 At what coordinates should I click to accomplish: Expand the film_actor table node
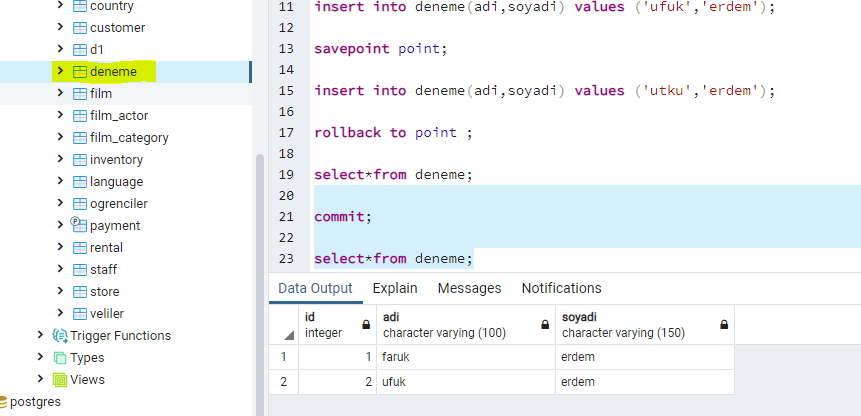click(60, 115)
